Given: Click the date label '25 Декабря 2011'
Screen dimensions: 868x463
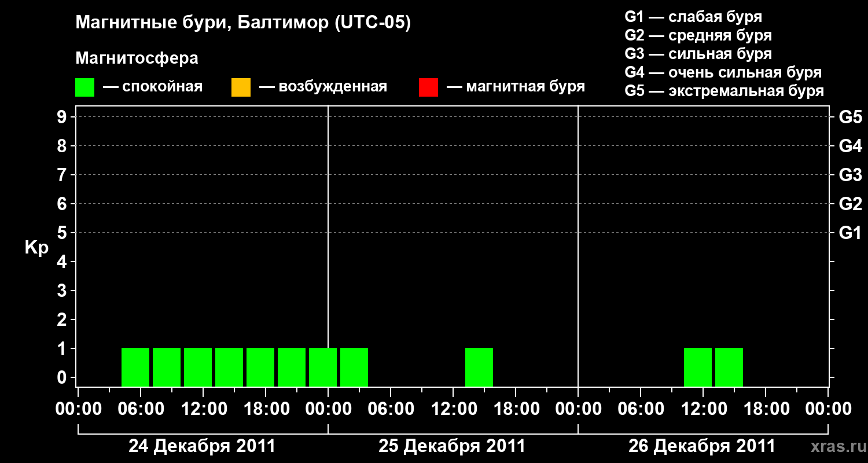Looking at the screenshot, I should point(452,446).
